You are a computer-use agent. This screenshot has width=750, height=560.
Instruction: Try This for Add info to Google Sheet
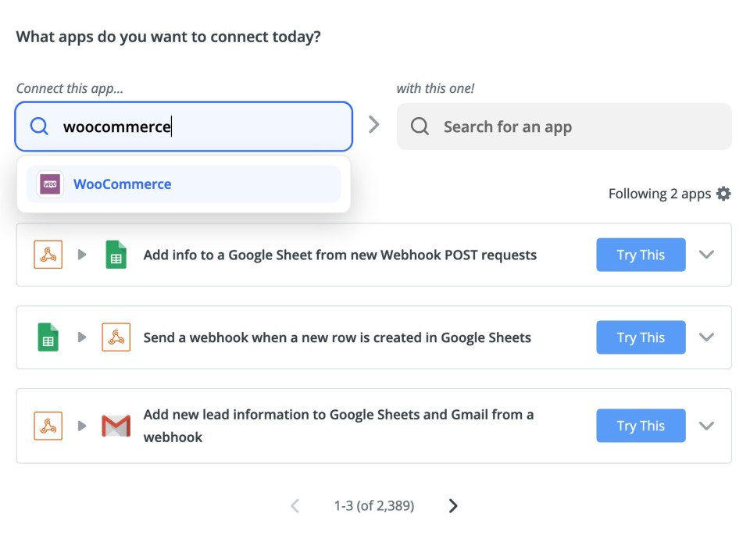pos(641,255)
